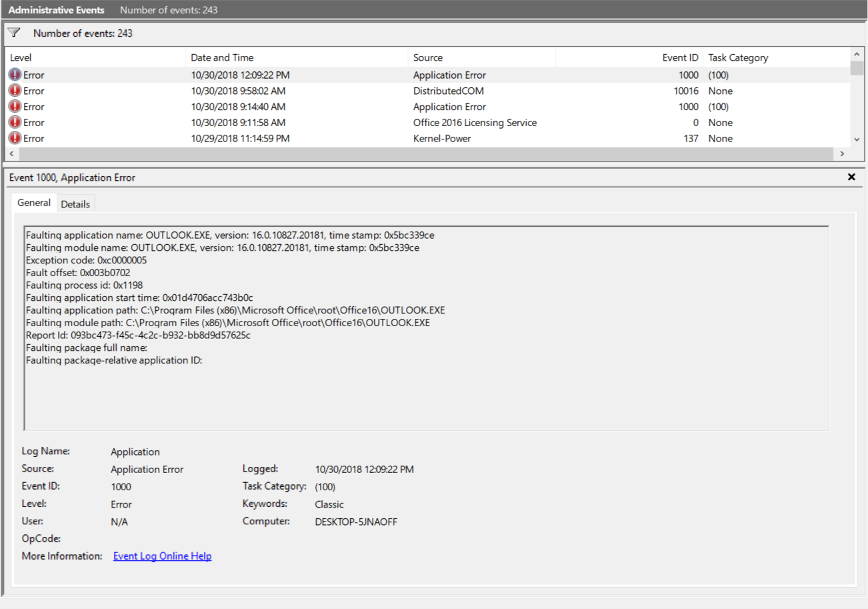
Task: Switch to the Details tab
Action: click(x=75, y=204)
